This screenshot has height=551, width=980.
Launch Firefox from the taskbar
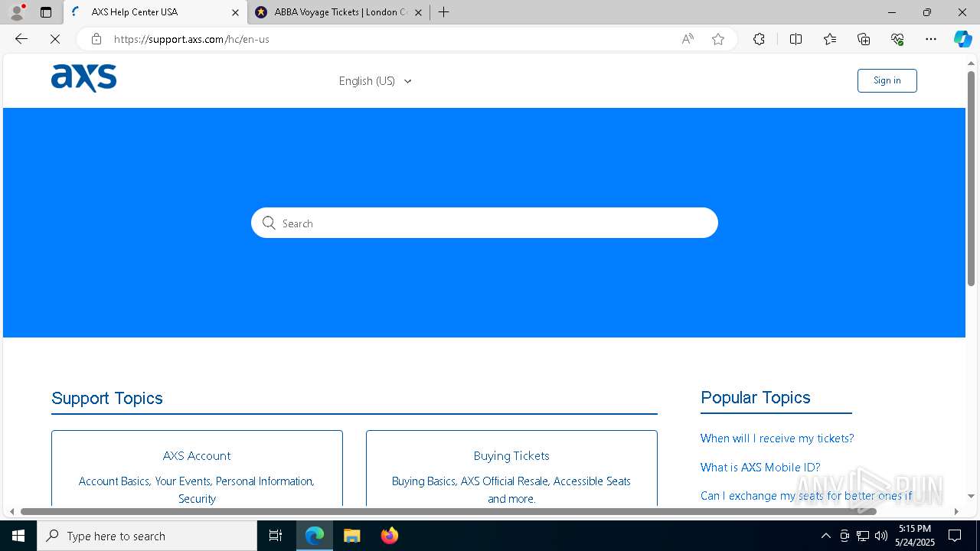point(389,536)
